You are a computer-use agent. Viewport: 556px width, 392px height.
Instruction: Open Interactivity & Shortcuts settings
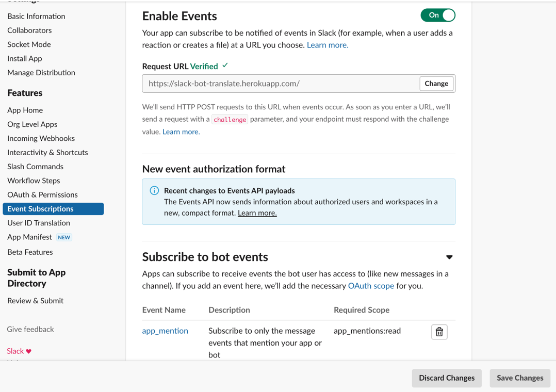tap(47, 153)
